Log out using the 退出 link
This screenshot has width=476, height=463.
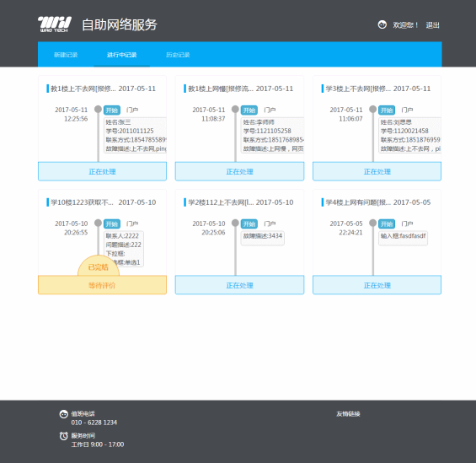pyautogui.click(x=432, y=25)
